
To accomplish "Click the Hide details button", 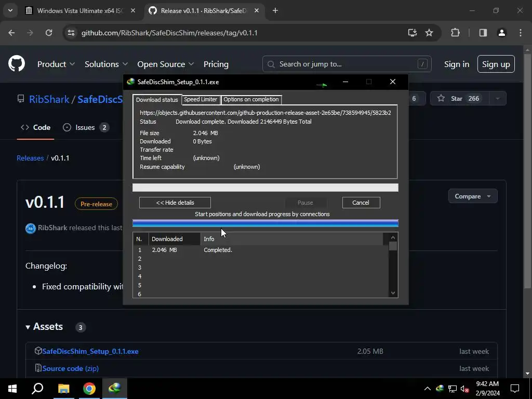I will (175, 203).
